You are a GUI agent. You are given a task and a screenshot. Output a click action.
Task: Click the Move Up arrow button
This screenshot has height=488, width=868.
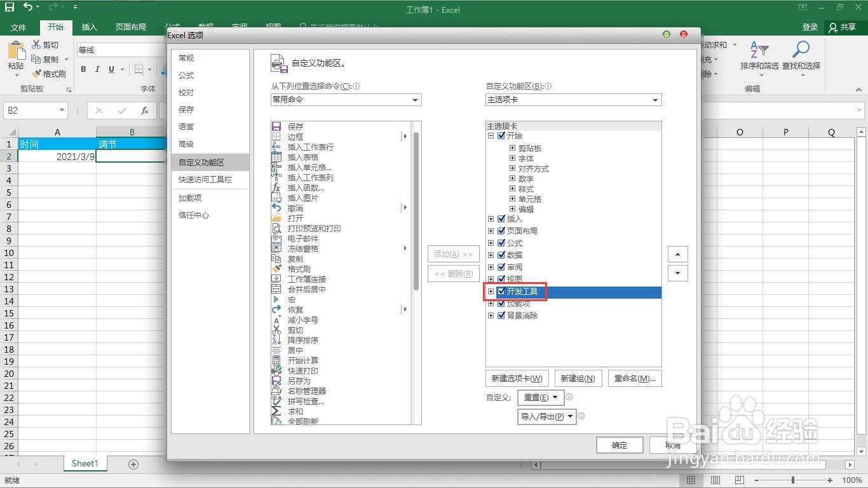pos(678,254)
